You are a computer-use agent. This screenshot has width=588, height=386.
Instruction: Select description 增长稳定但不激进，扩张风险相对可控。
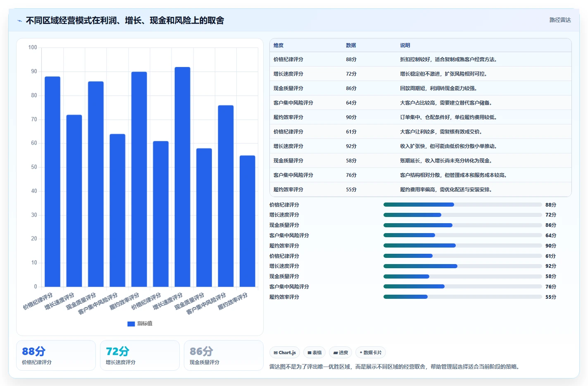coord(443,74)
